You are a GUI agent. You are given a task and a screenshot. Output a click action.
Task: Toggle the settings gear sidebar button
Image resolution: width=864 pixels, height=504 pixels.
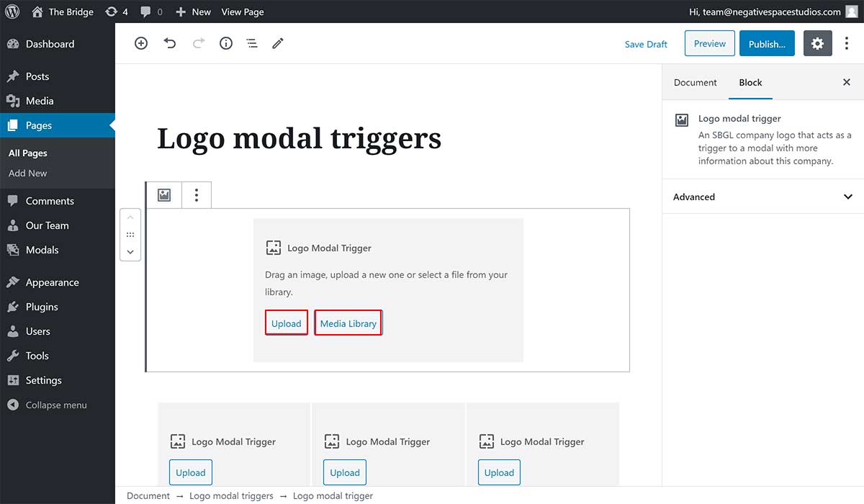pyautogui.click(x=817, y=43)
